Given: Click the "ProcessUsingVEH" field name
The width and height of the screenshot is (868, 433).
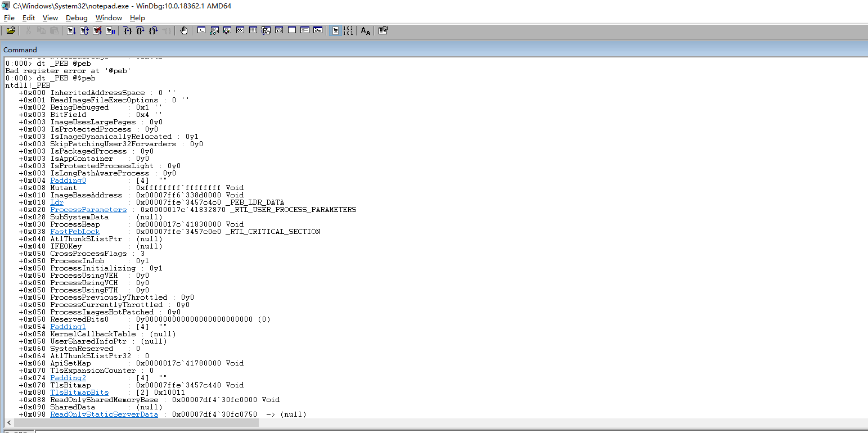Looking at the screenshot, I should coord(84,276).
